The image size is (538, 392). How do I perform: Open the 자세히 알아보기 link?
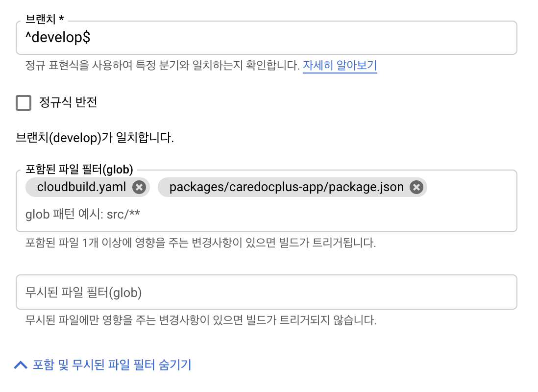[x=340, y=66]
